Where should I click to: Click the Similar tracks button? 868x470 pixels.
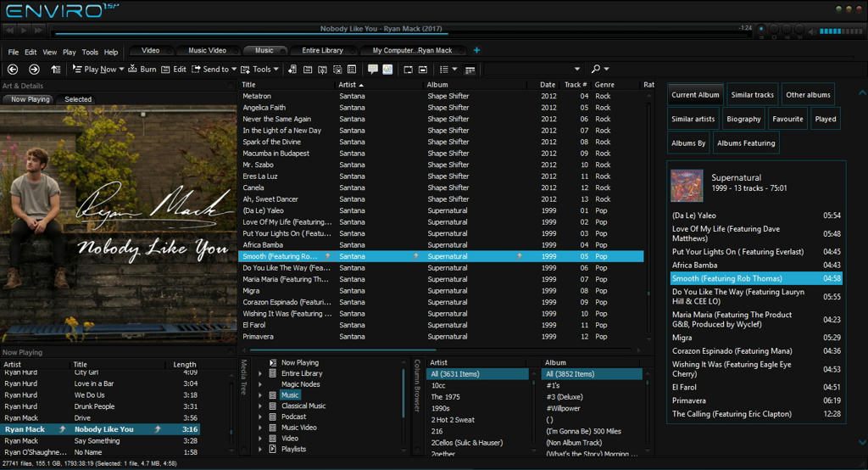coord(753,95)
